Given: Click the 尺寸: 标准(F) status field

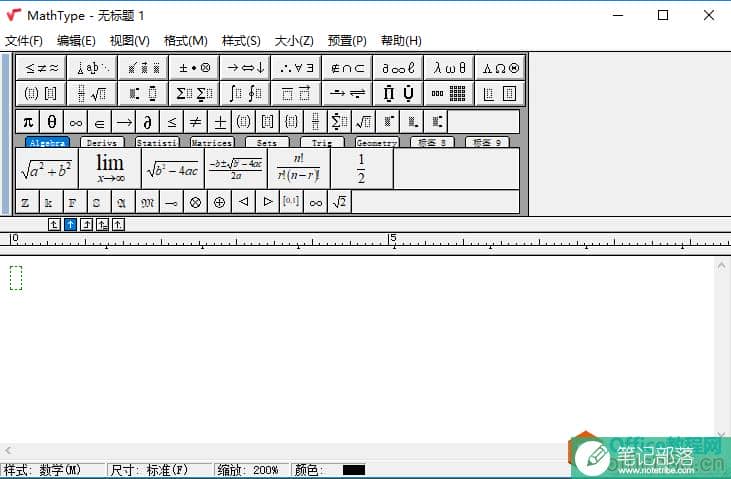Looking at the screenshot, I should (159, 470).
